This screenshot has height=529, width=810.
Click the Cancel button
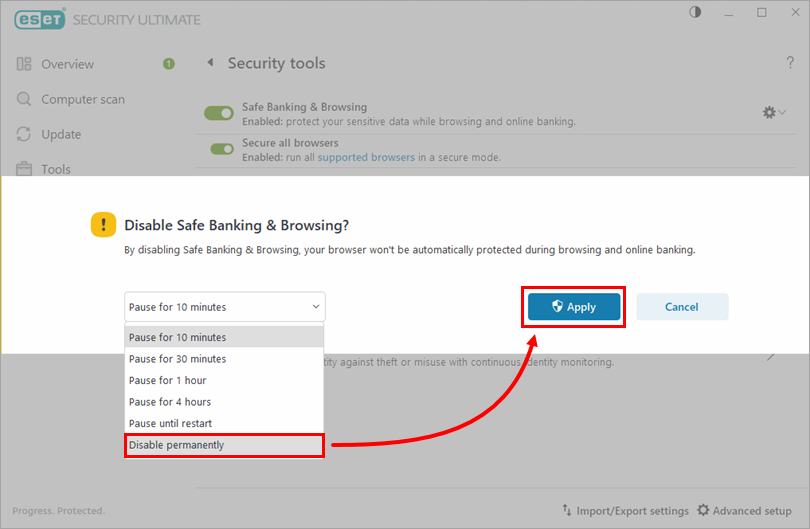coord(682,307)
